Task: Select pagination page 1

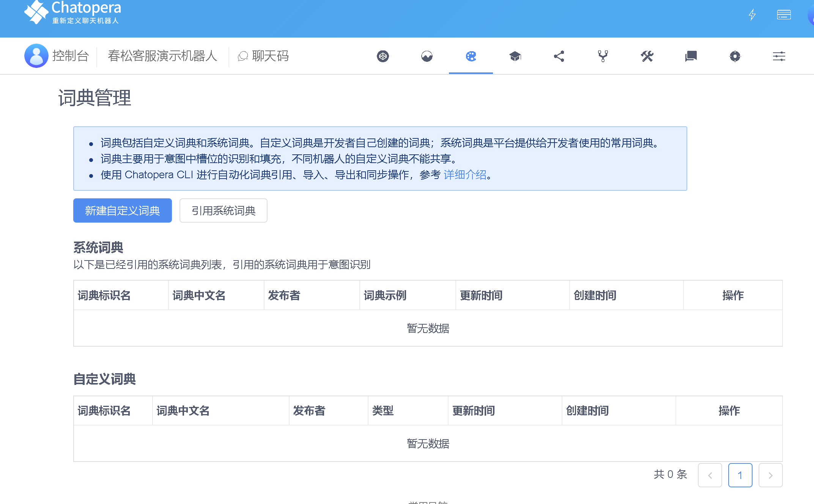Action: (740, 475)
